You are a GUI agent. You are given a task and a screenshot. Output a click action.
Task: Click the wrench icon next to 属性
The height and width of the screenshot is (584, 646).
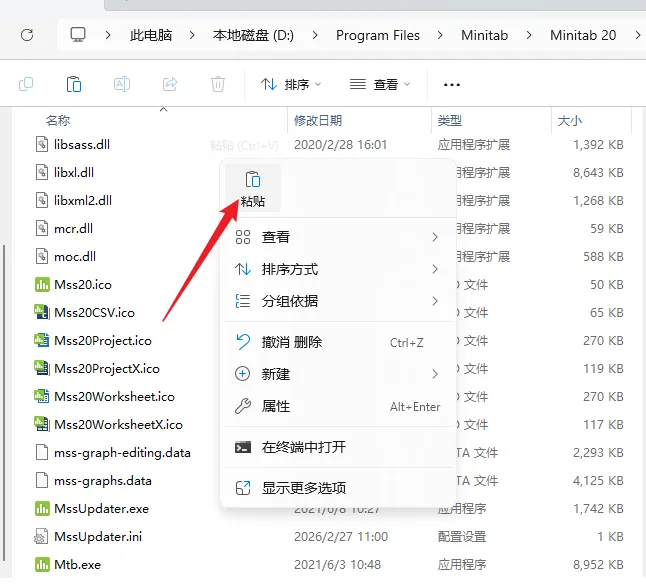point(243,406)
